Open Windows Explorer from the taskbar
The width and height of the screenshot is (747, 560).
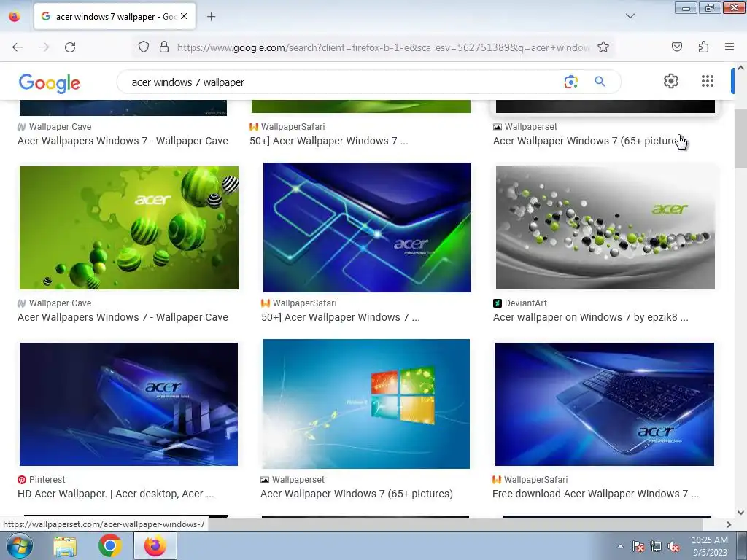pyautogui.click(x=65, y=545)
